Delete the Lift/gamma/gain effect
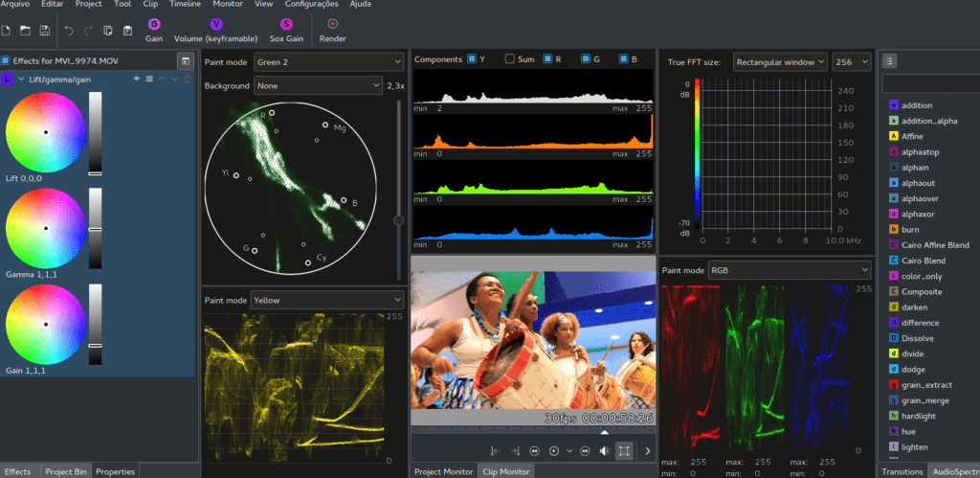980x478 pixels. click(x=186, y=79)
